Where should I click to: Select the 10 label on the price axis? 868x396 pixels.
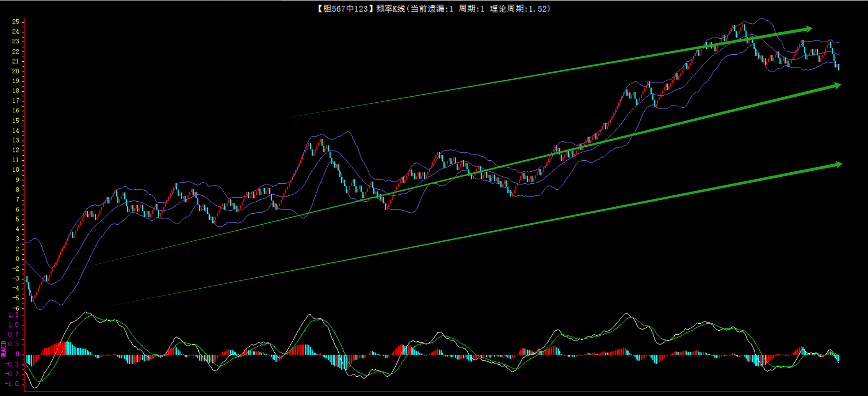click(x=16, y=169)
